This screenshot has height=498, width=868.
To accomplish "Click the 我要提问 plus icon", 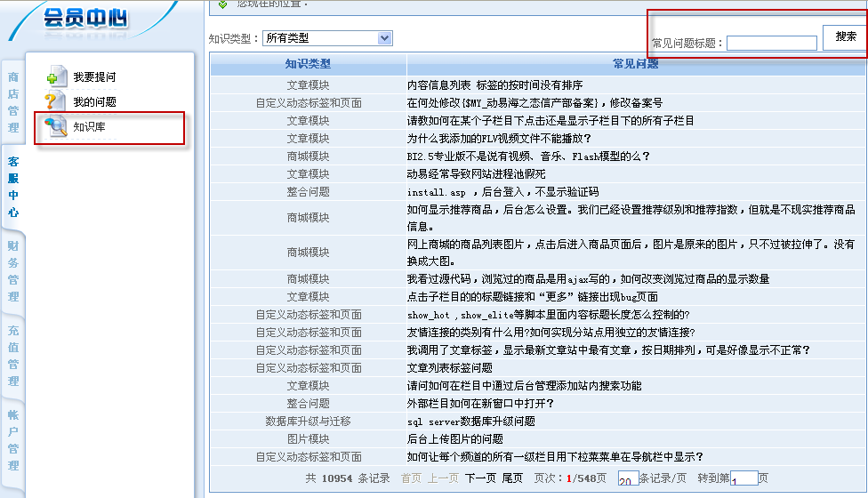I will (x=56, y=76).
